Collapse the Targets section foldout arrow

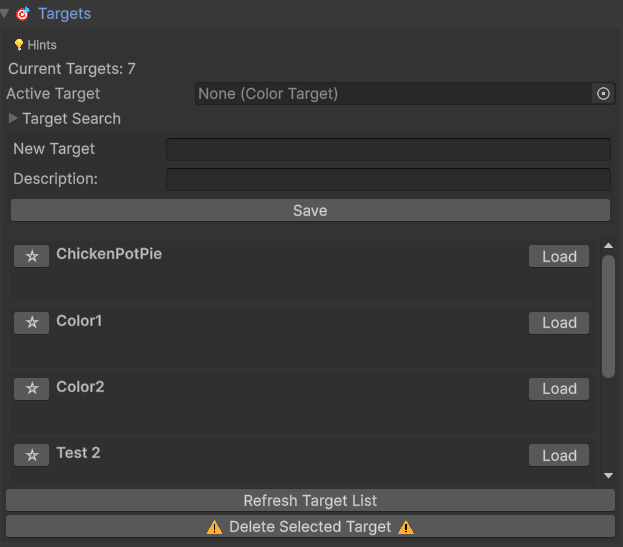pyautogui.click(x=5, y=14)
